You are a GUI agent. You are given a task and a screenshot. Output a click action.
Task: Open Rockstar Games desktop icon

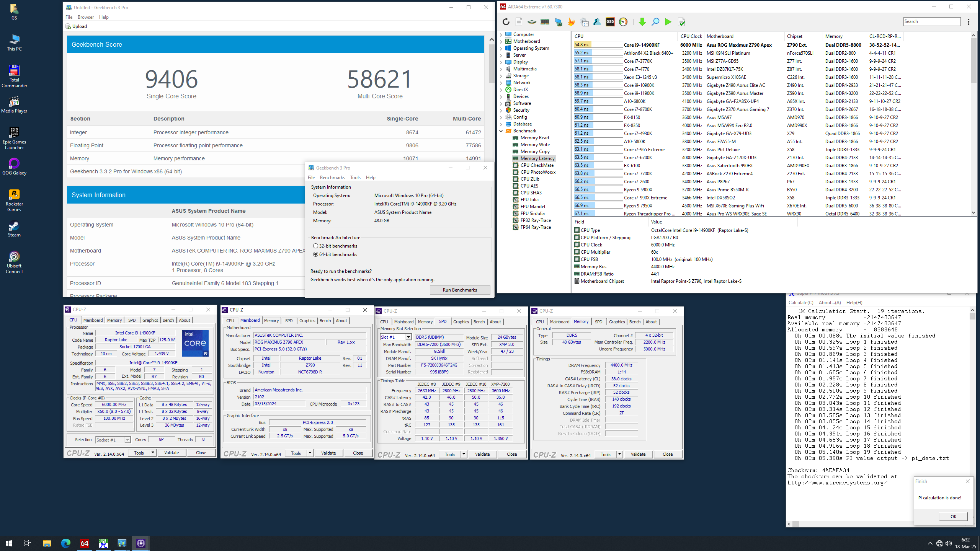pos(14,200)
